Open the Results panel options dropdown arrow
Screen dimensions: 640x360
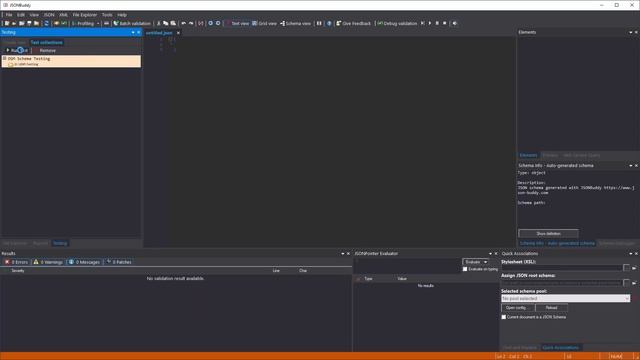pyautogui.click(x=343, y=253)
